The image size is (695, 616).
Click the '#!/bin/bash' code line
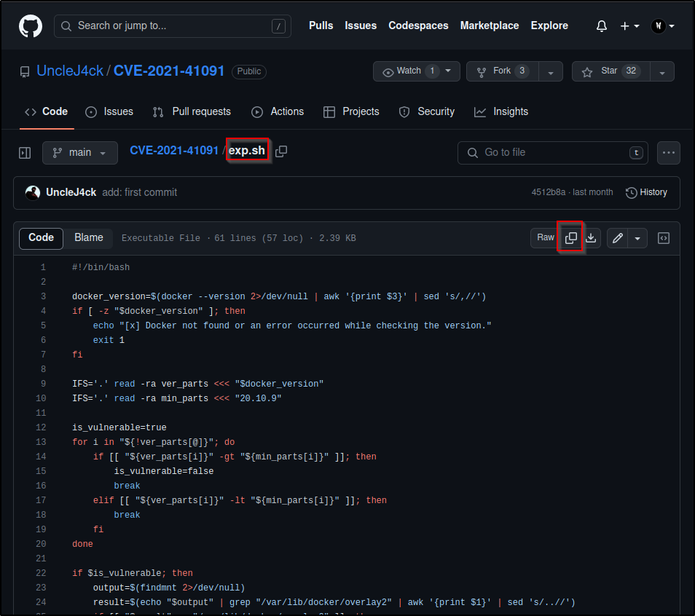point(101,267)
